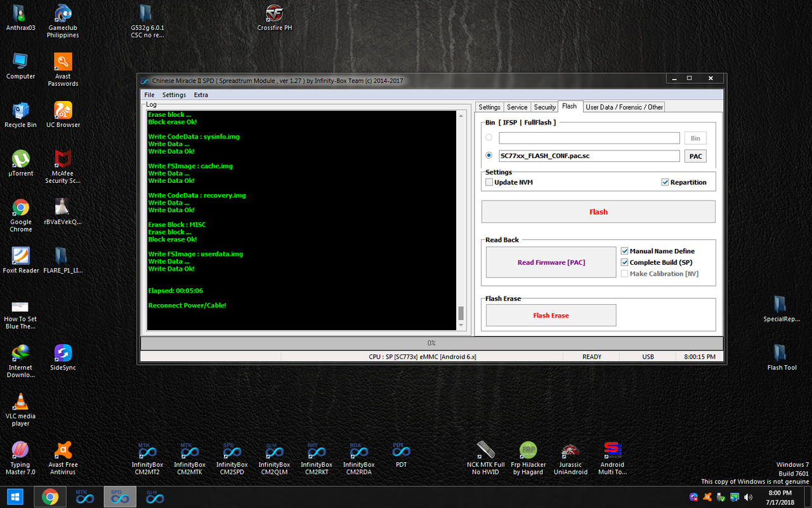Viewport: 812px width, 508px height.
Task: Launch InfinityBox CM2QLM desktop shortcut
Action: (x=274, y=458)
